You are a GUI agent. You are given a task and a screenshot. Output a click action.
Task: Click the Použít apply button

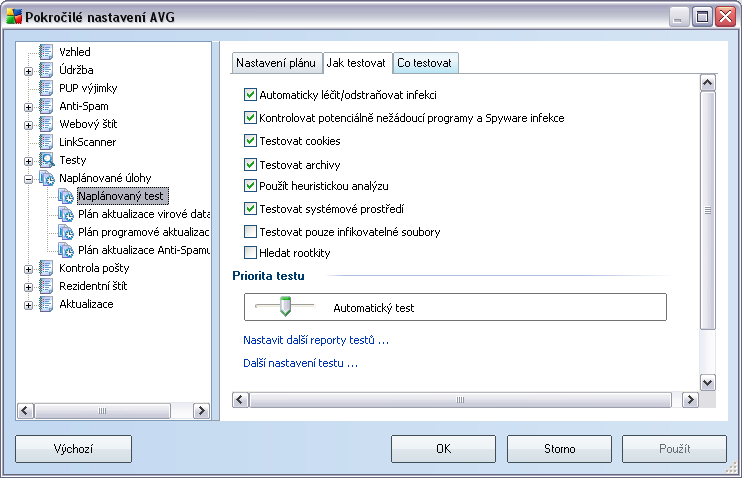click(674, 449)
